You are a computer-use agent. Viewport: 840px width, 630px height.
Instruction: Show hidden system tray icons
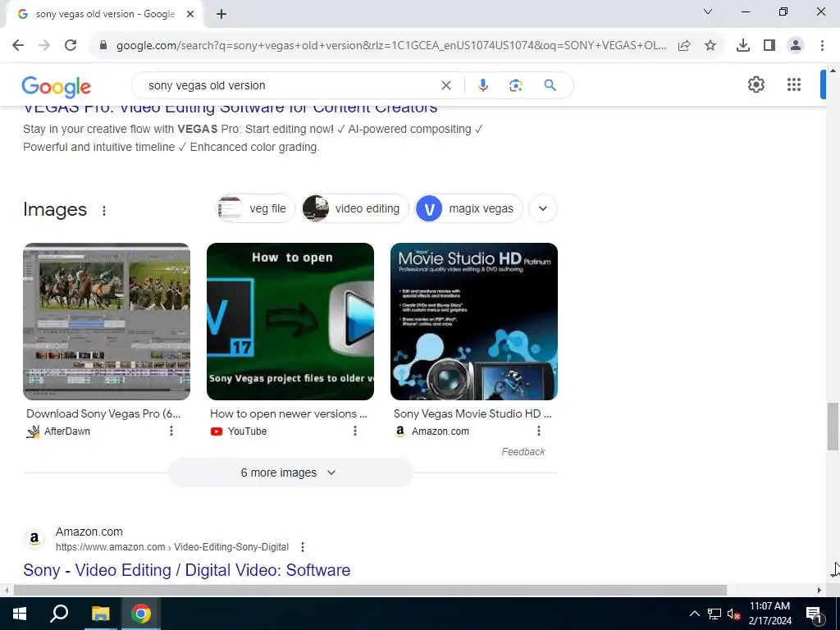click(694, 614)
